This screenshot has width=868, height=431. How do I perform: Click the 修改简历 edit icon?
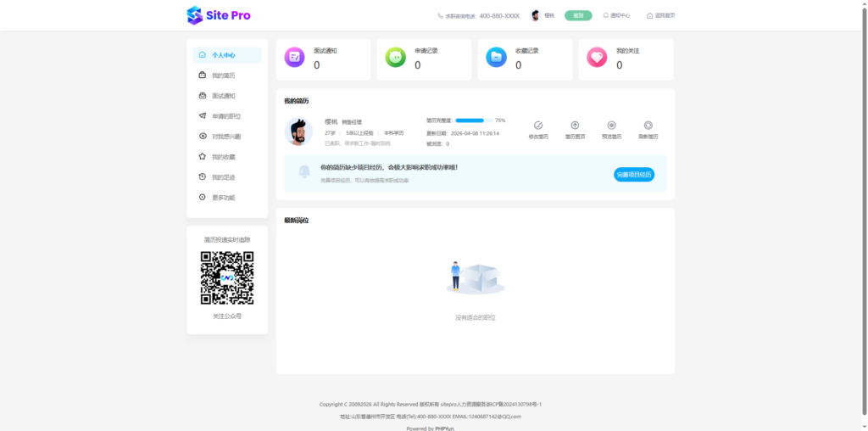[x=538, y=126]
